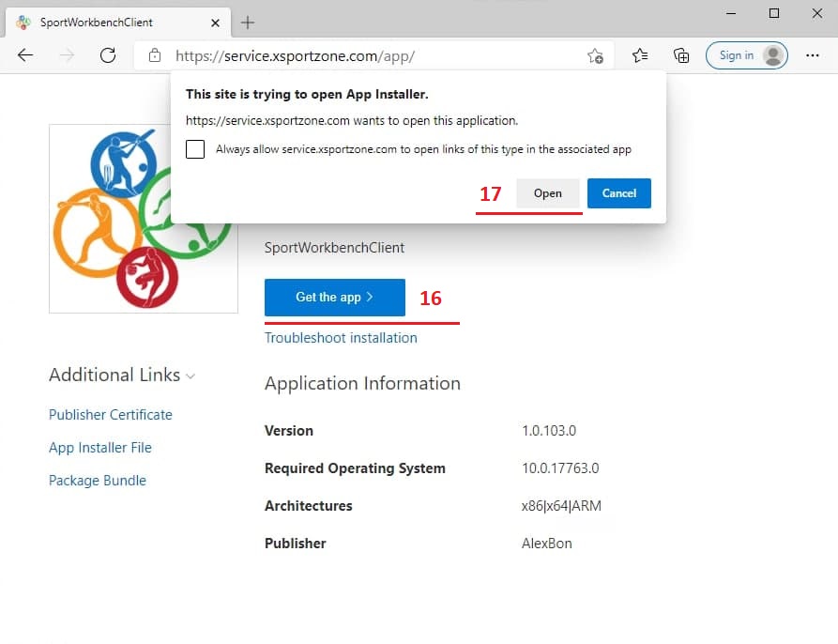Reload the page with refresh icon
The width and height of the screenshot is (838, 644).
coord(108,55)
